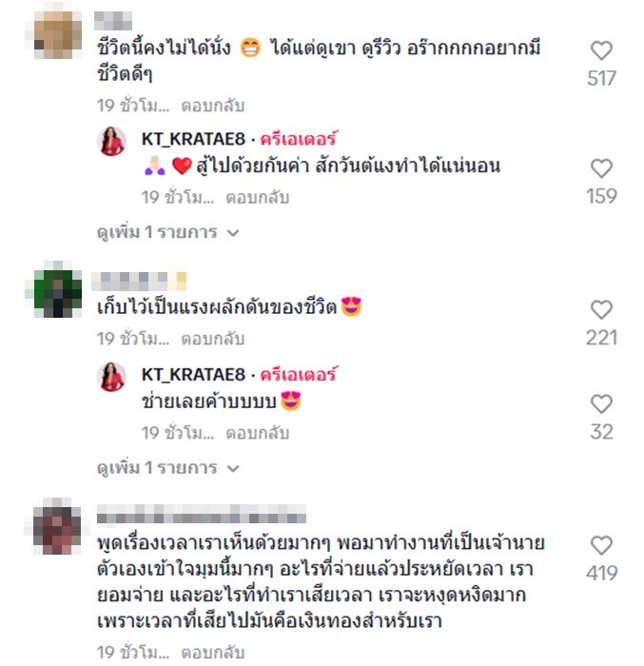Reply to KT_KRATAE8's second response via ตอบกลับ
Image resolution: width=644 pixels, height=666 pixels.
(x=258, y=433)
